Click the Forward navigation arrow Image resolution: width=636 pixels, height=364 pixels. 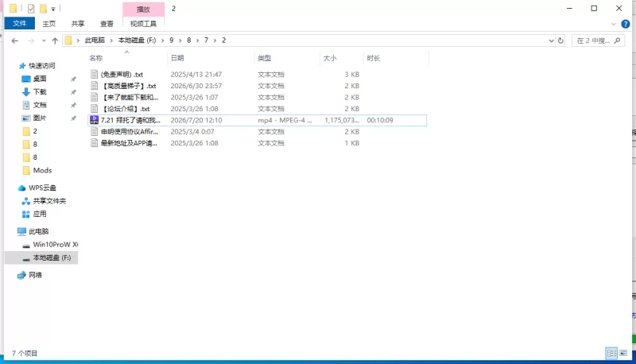(x=31, y=41)
